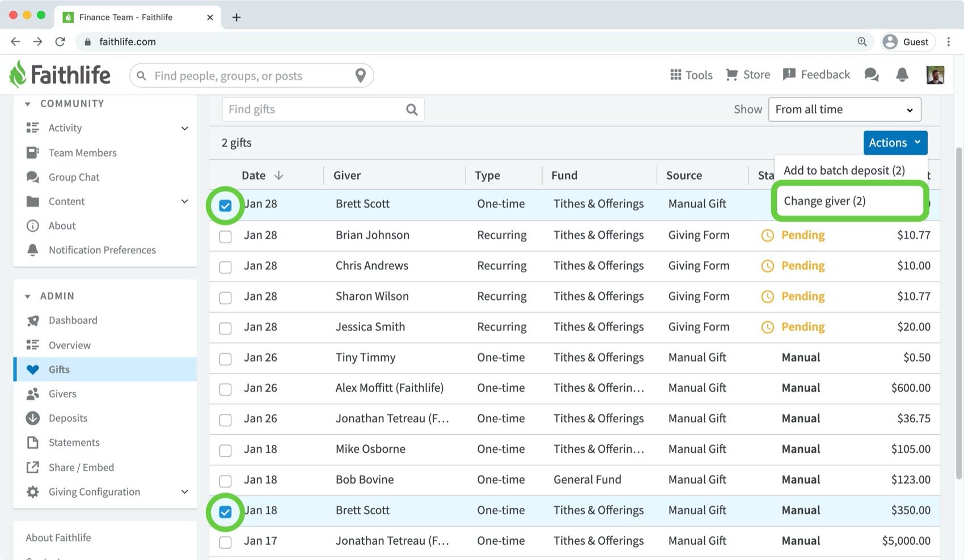Open the admin Overview
This screenshot has height=560, width=964.
[x=69, y=345]
